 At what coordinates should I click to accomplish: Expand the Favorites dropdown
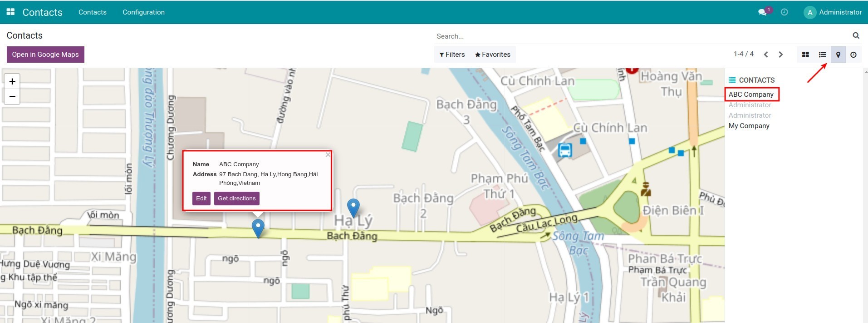[x=492, y=55]
